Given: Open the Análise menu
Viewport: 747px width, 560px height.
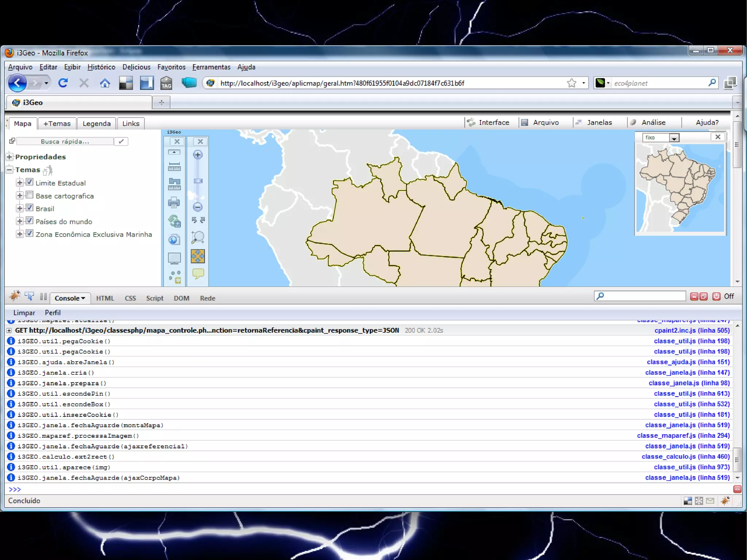Looking at the screenshot, I should (x=653, y=123).
